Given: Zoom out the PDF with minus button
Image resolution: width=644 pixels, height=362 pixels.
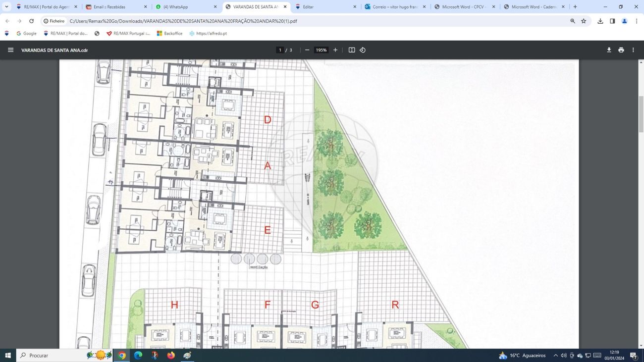Looking at the screenshot, I should pyautogui.click(x=307, y=50).
